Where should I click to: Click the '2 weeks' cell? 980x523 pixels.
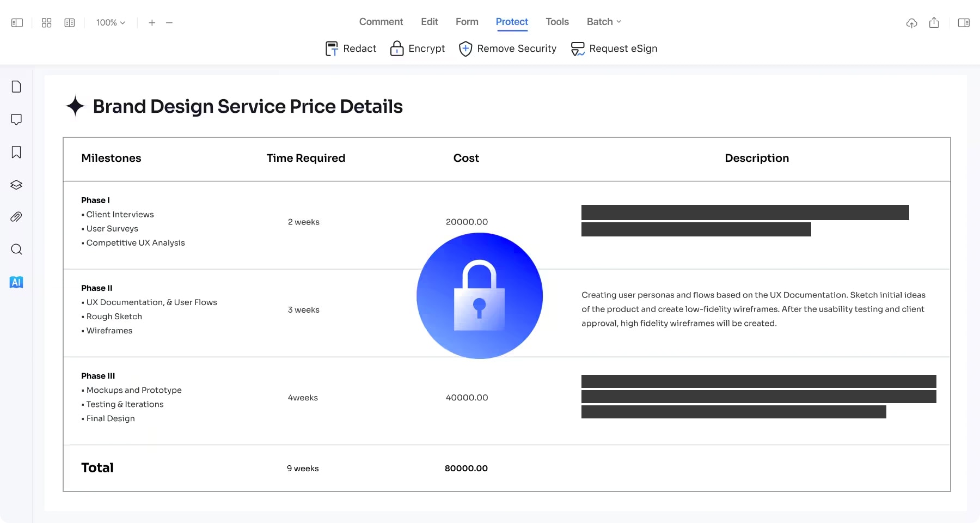pos(304,222)
